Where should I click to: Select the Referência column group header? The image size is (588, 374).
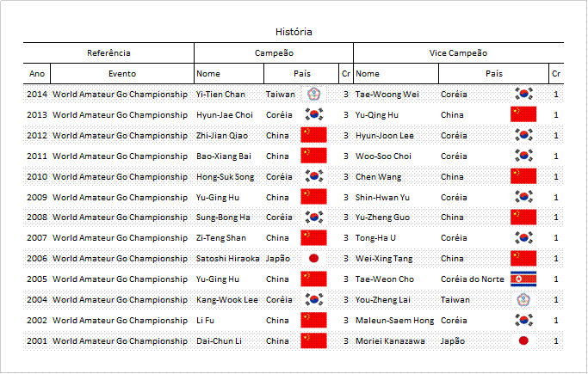coord(108,52)
